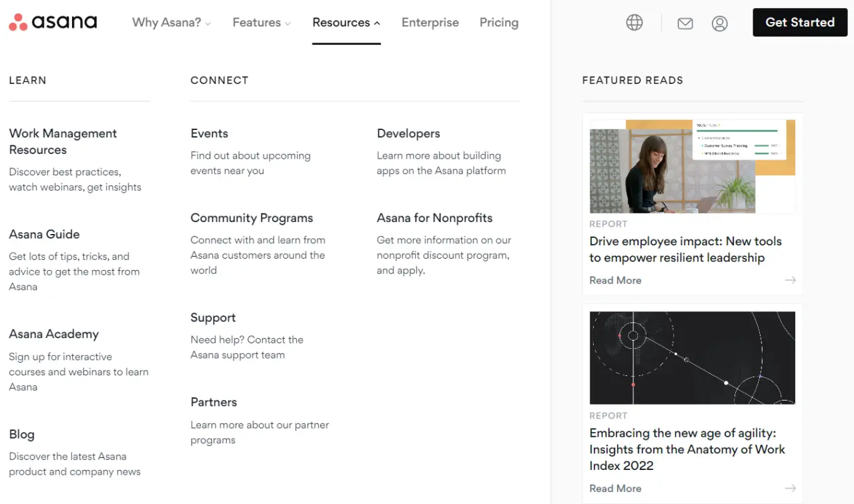The image size is (854, 504).
Task: Visit the Asana Guide
Action: pos(44,234)
